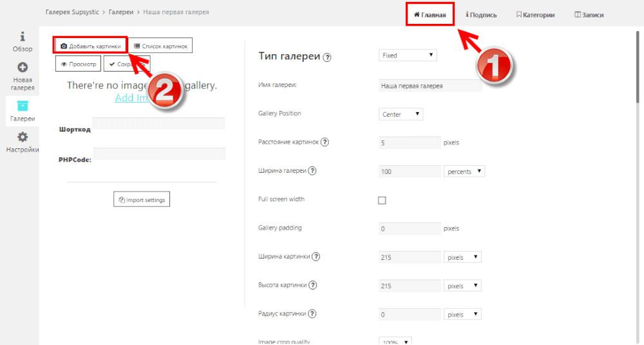Click the Шорткод field
This screenshot has width=644, height=345.
pyautogui.click(x=158, y=123)
